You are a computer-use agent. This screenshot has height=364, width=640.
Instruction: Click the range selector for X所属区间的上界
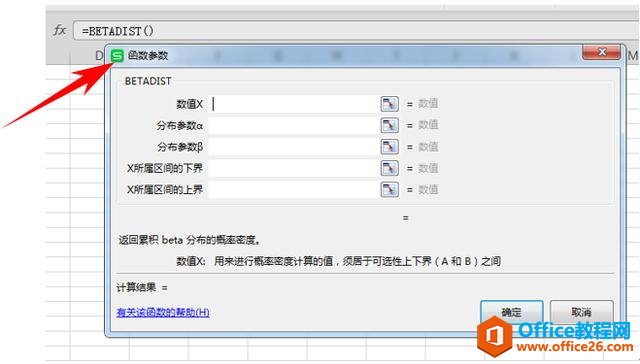tap(389, 189)
